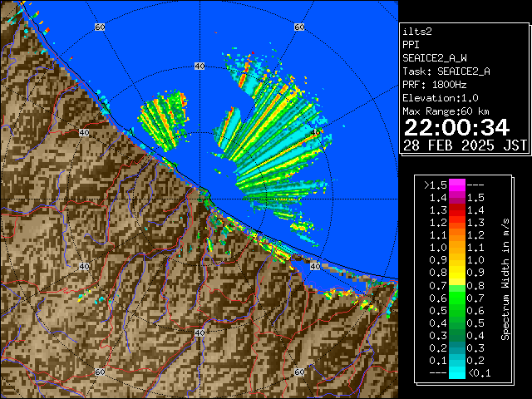This screenshot has width=532, height=399.
Task: Select the '<0.1' legend label
Action: [479, 373]
